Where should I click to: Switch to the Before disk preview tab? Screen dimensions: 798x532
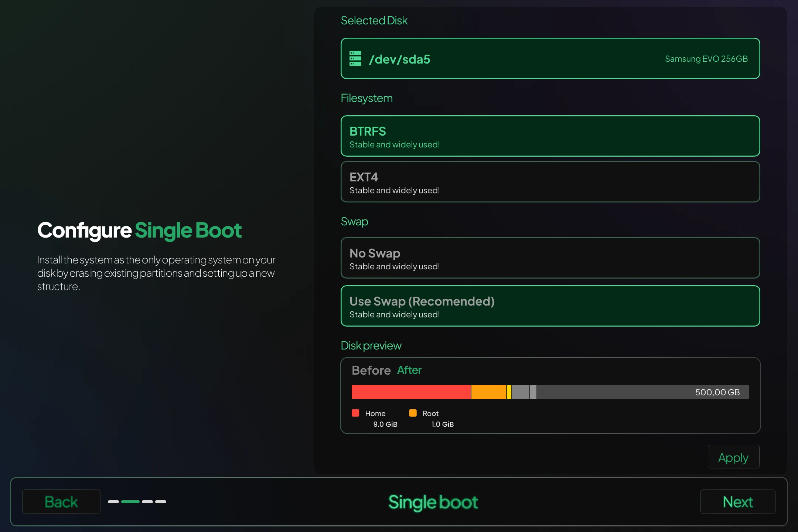click(371, 370)
